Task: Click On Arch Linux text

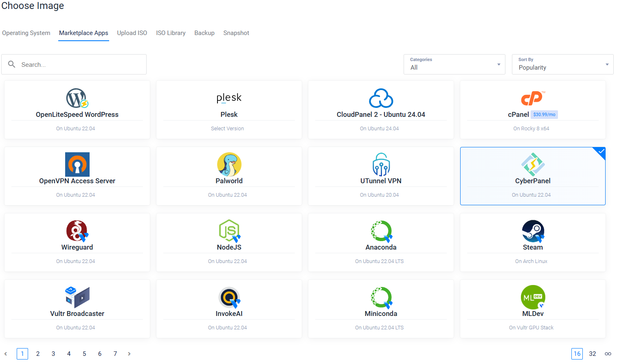Action: 531,261
